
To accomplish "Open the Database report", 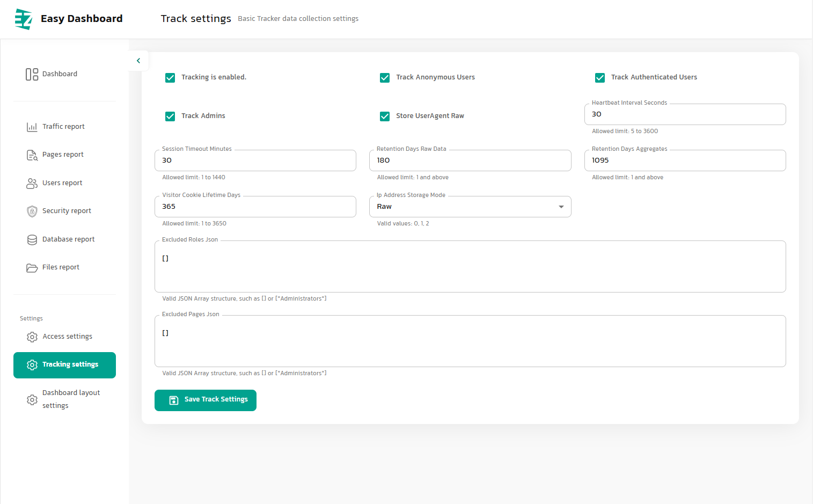I will 64,239.
